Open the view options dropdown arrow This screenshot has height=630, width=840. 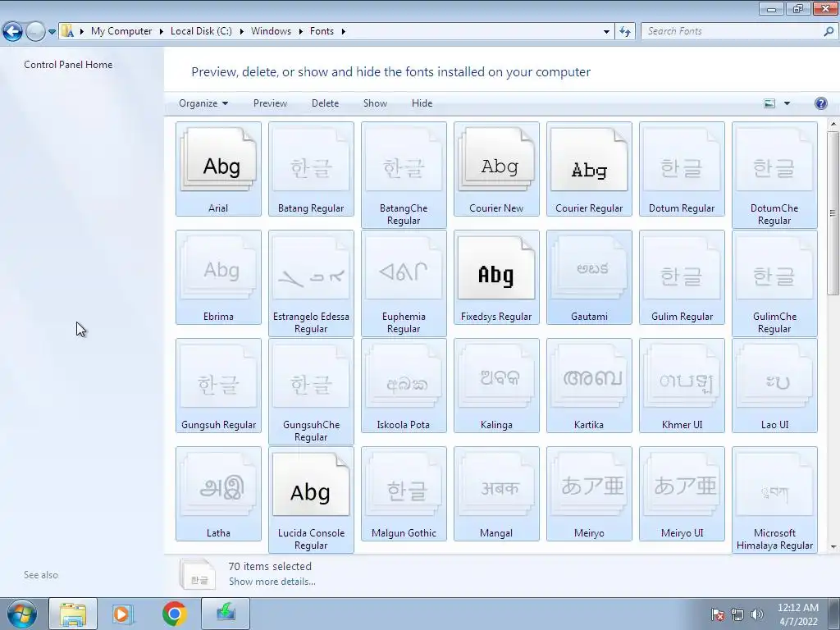pos(787,103)
